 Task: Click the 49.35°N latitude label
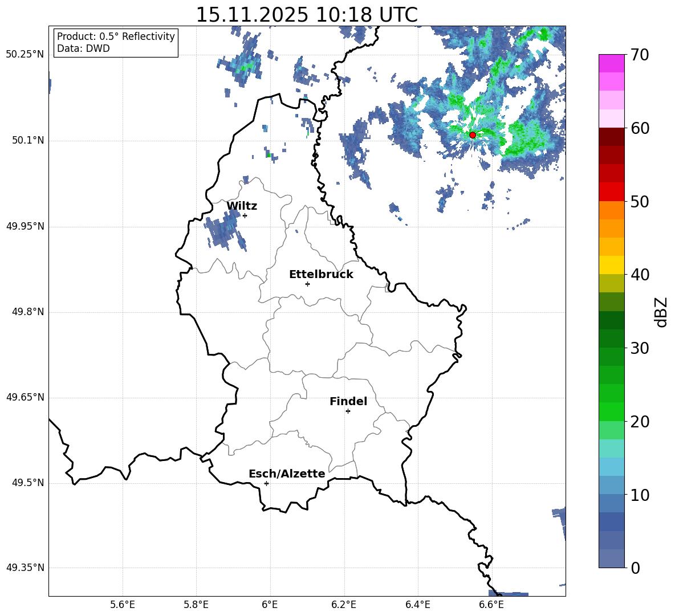click(25, 568)
